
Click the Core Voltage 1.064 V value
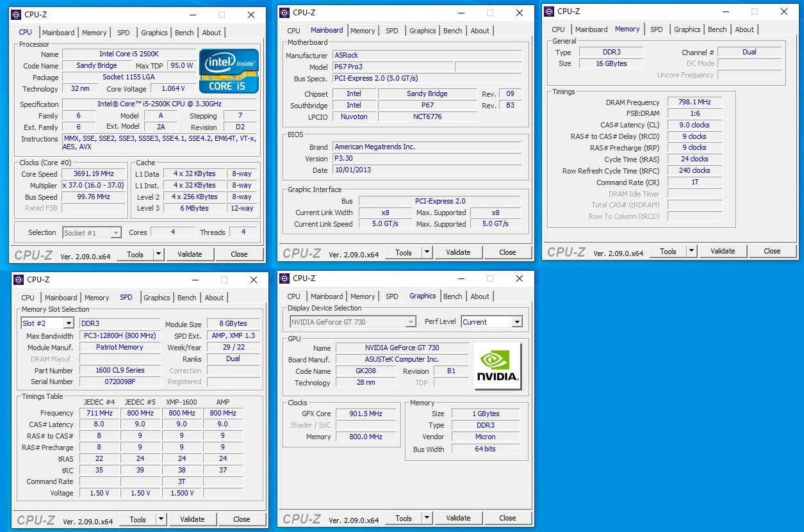coord(173,89)
